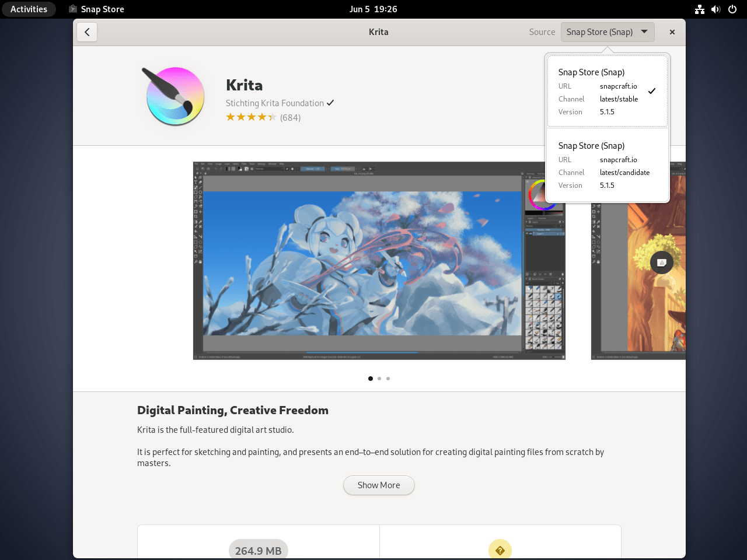Open the power menu icon
Image resolution: width=747 pixels, height=560 pixels.
tap(732, 9)
